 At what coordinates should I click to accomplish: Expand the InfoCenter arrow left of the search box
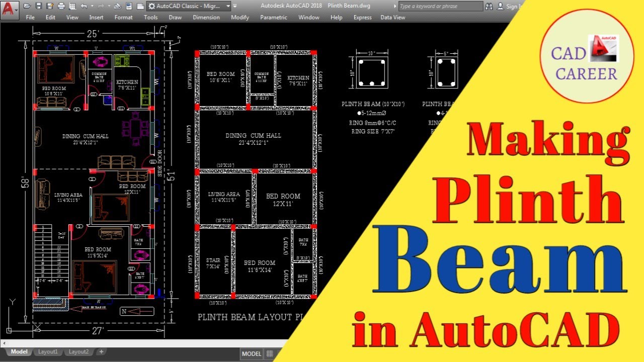coord(394,7)
